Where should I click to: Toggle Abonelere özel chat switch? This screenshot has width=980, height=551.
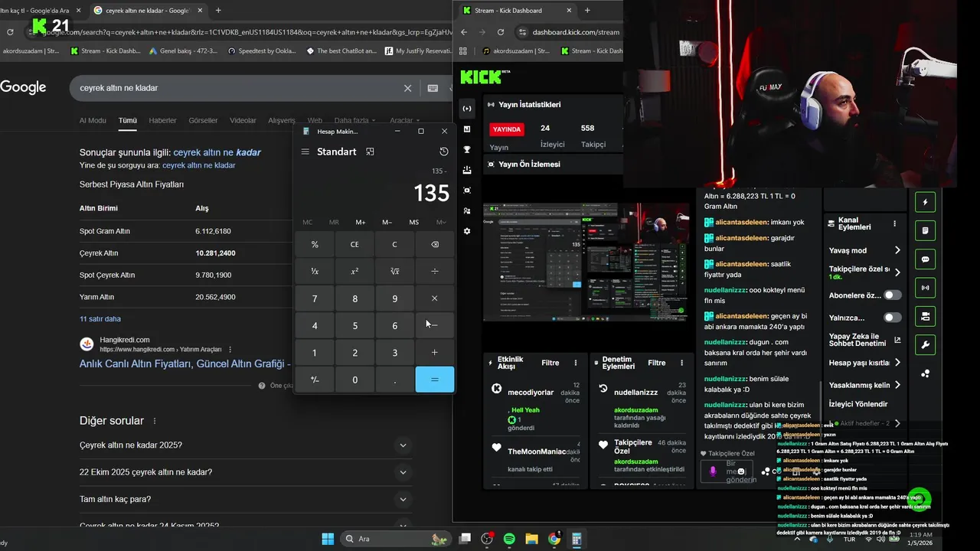[893, 295]
